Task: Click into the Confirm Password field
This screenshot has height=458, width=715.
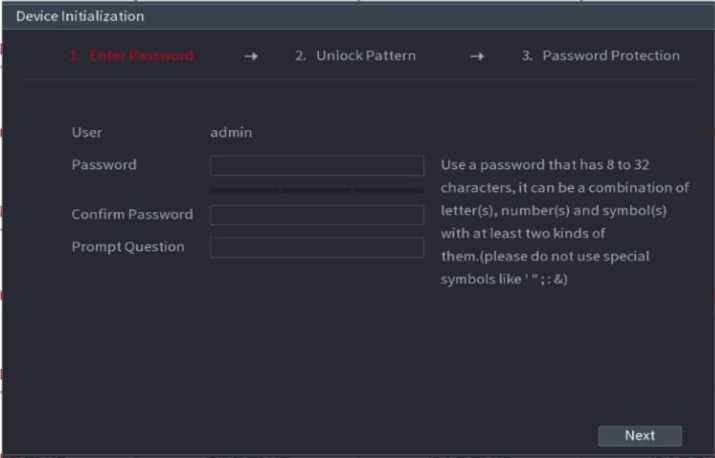Action: [316, 215]
